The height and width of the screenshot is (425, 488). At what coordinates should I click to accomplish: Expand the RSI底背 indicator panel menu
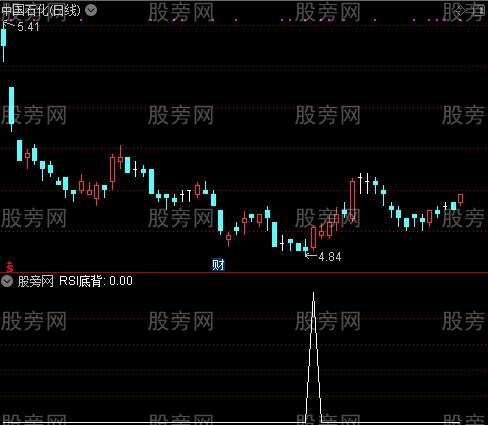pyautogui.click(x=7, y=281)
